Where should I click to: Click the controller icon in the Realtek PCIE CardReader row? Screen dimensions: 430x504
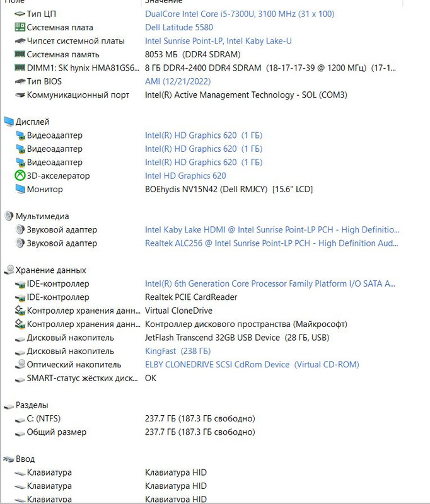20,297
